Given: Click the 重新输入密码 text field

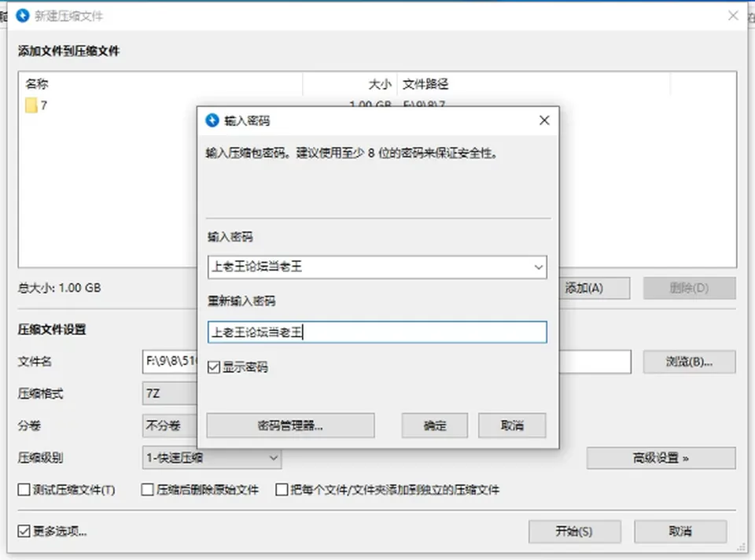Looking at the screenshot, I should [377, 332].
